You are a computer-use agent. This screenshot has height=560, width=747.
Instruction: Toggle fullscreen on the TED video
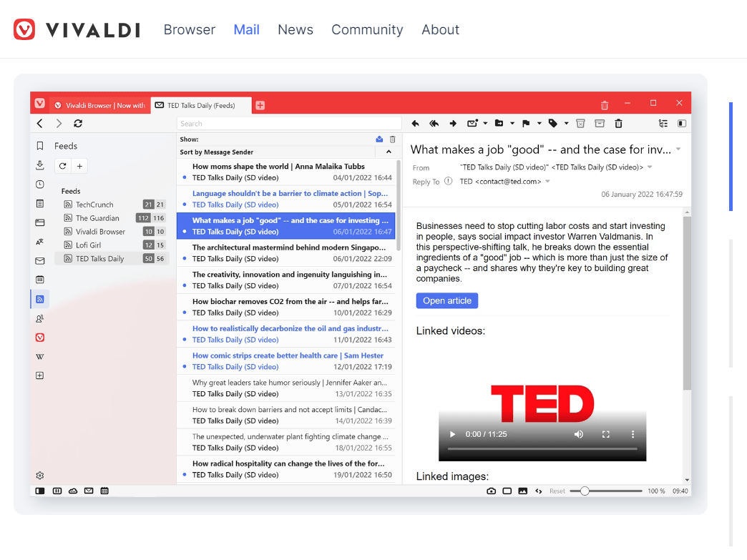606,434
